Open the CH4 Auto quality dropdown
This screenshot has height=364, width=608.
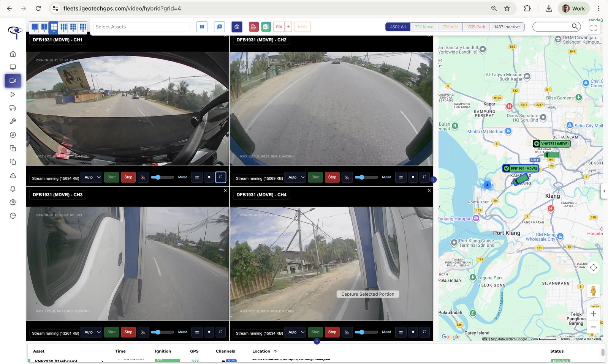pos(295,332)
